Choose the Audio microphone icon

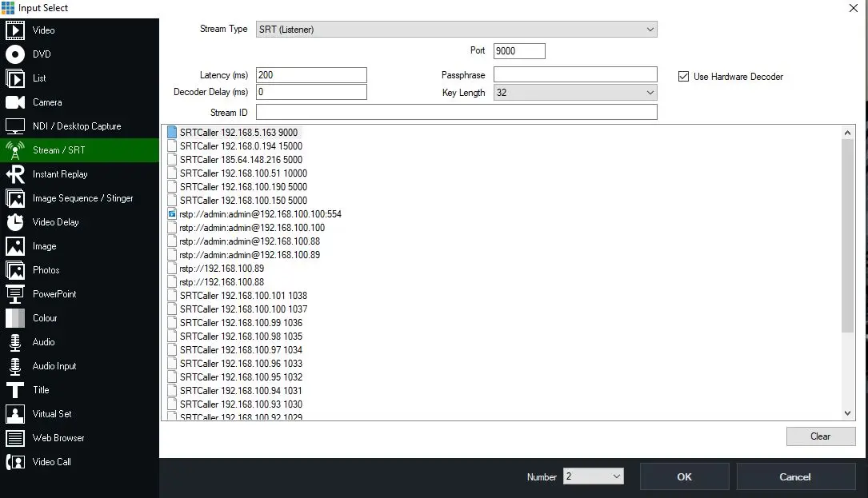click(15, 342)
